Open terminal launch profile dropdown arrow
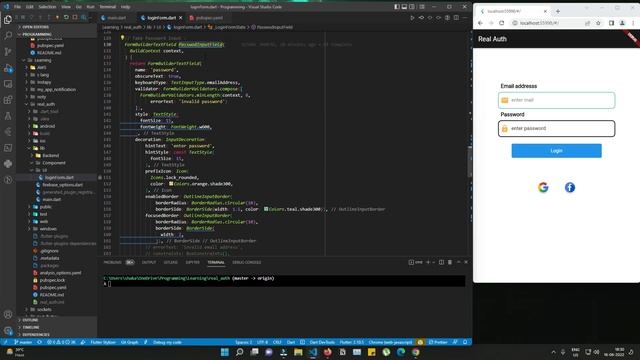The image size is (640, 360). tap(433, 262)
